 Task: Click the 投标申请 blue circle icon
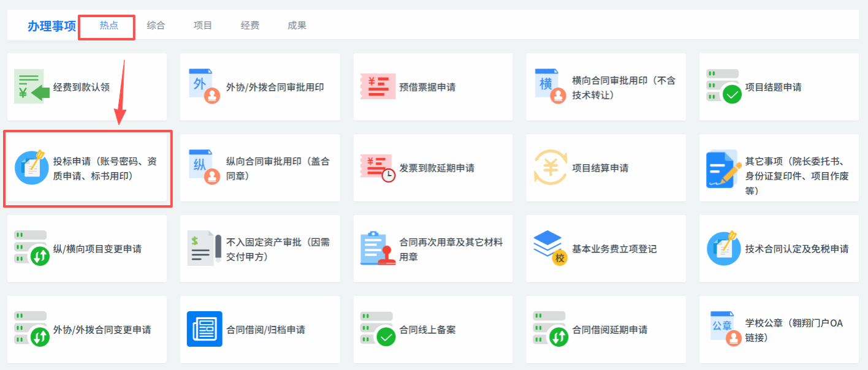(x=31, y=167)
